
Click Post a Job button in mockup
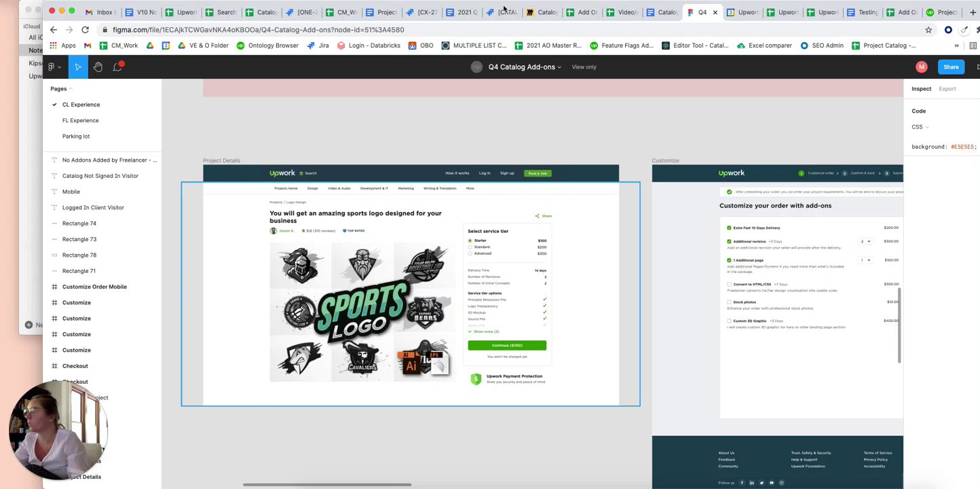pyautogui.click(x=538, y=173)
